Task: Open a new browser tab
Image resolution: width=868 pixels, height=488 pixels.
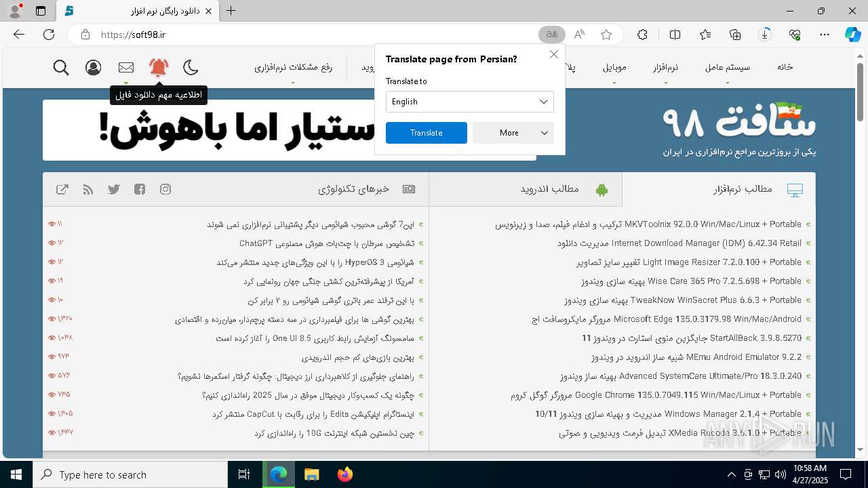Action: tap(231, 11)
